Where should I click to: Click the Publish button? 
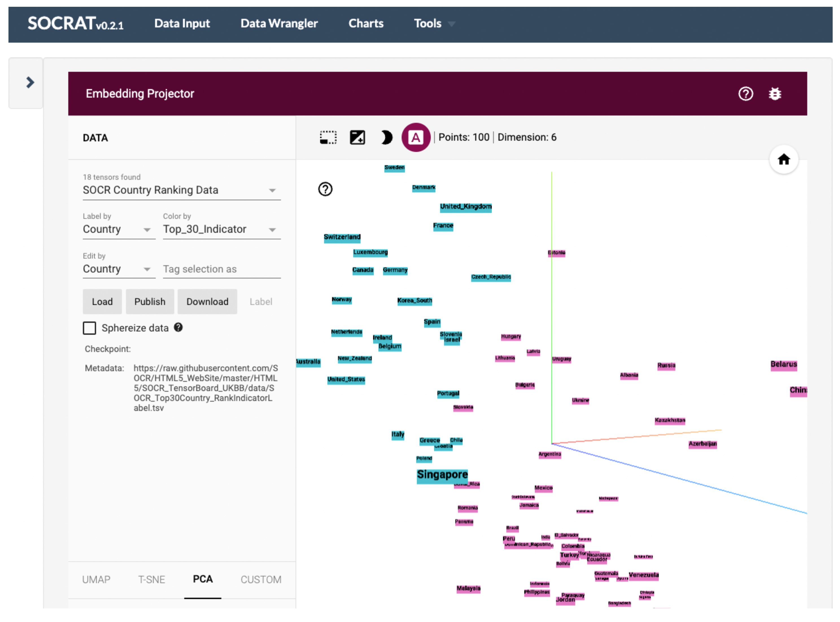point(150,302)
